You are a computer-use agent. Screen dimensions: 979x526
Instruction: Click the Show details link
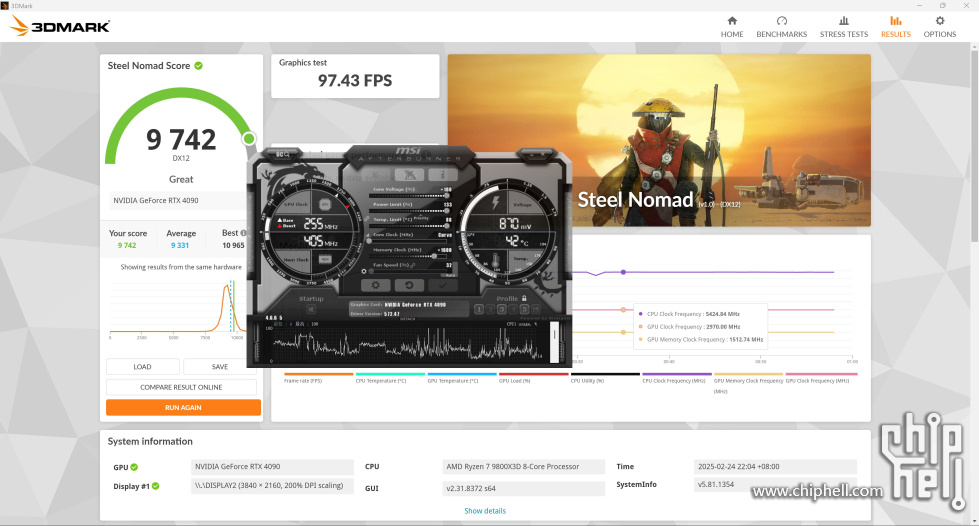pos(485,510)
